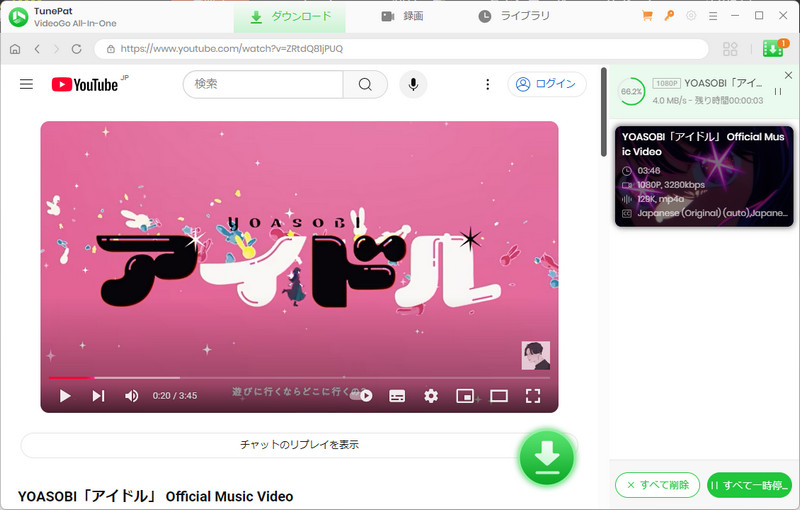Click the page vertical scrollbar
800x510 pixels.
click(604, 111)
